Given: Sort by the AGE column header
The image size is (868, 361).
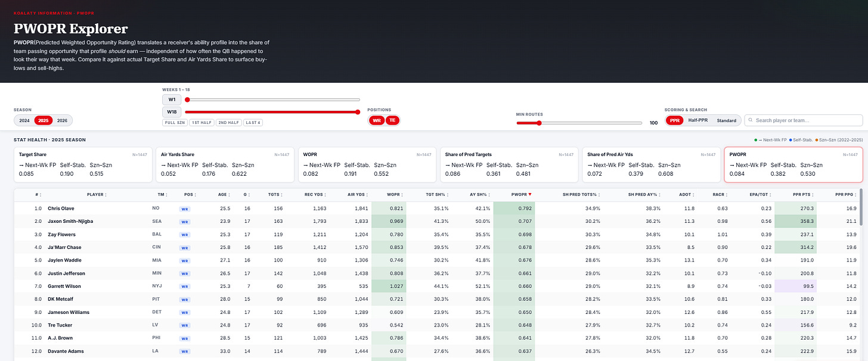Looking at the screenshot, I should (x=225, y=194).
